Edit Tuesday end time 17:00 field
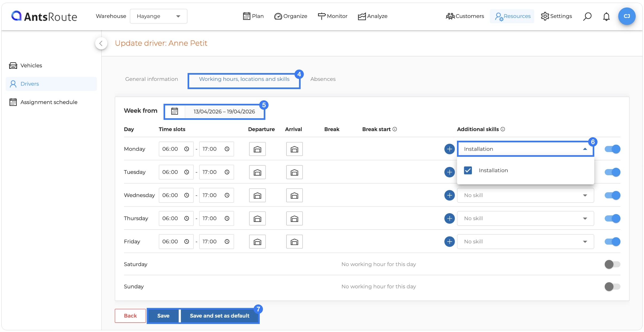Image resolution: width=644 pixels, height=332 pixels. pyautogui.click(x=216, y=172)
